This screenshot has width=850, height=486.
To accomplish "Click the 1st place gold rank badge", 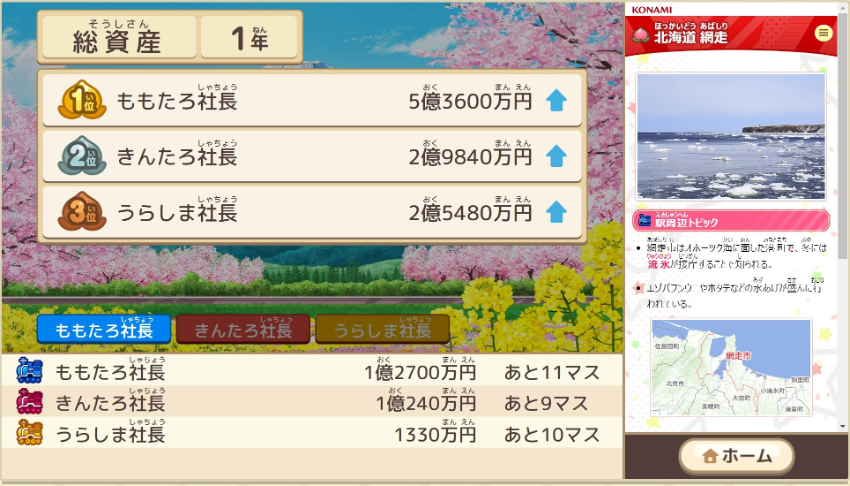I will tap(82, 100).
